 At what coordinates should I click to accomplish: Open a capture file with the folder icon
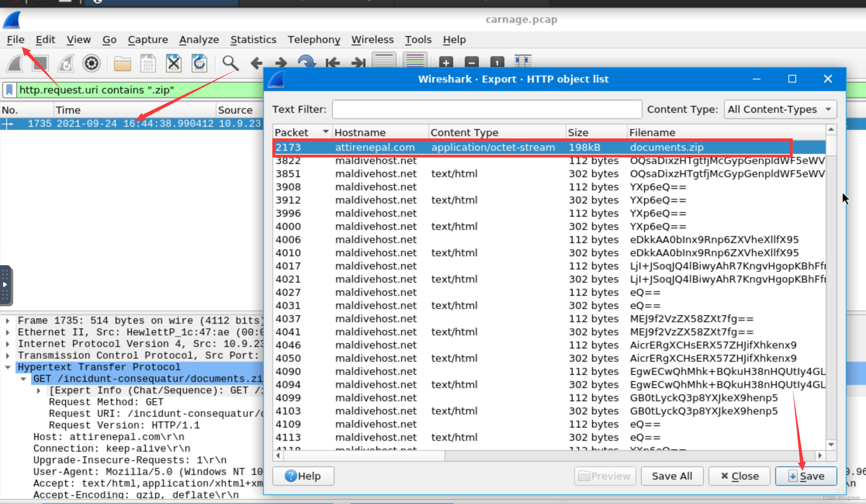coord(122,63)
